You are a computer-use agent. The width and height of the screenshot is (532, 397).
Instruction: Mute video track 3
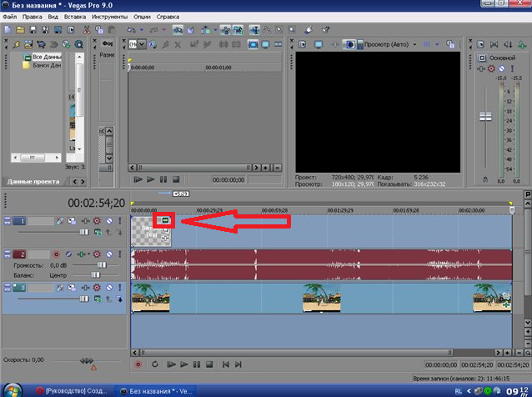point(109,288)
